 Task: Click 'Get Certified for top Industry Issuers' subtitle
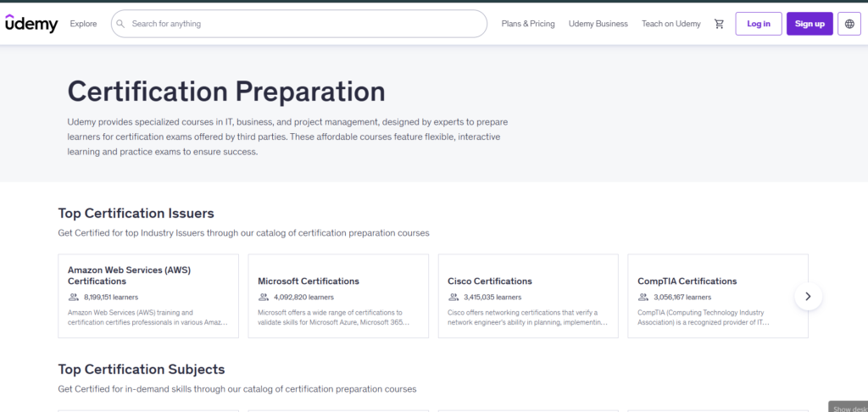click(x=243, y=233)
